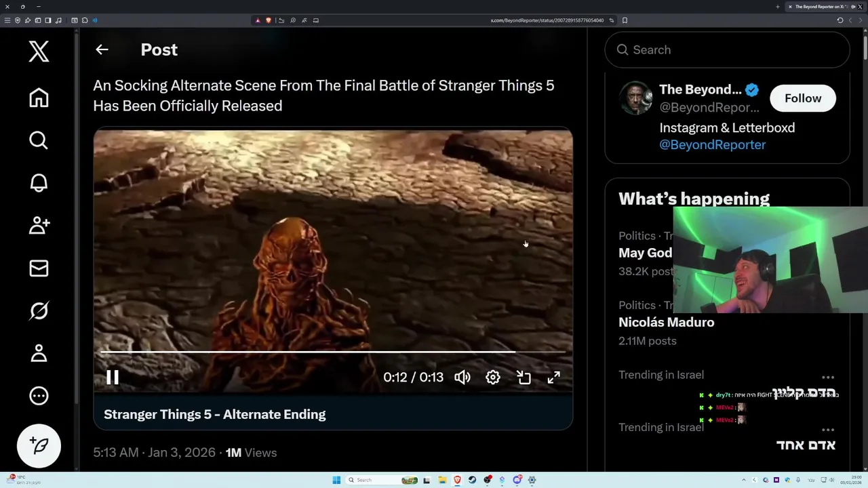Open Explore search icon in sidebar

39,140
